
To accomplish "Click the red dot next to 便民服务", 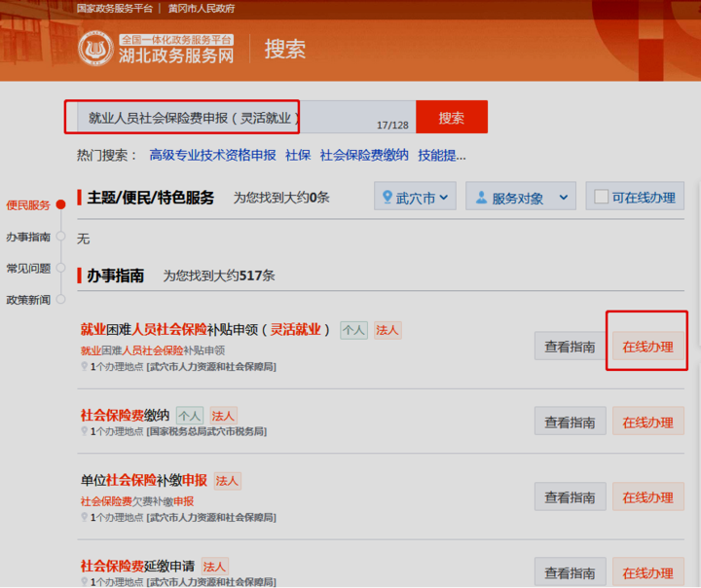I will coord(60,204).
